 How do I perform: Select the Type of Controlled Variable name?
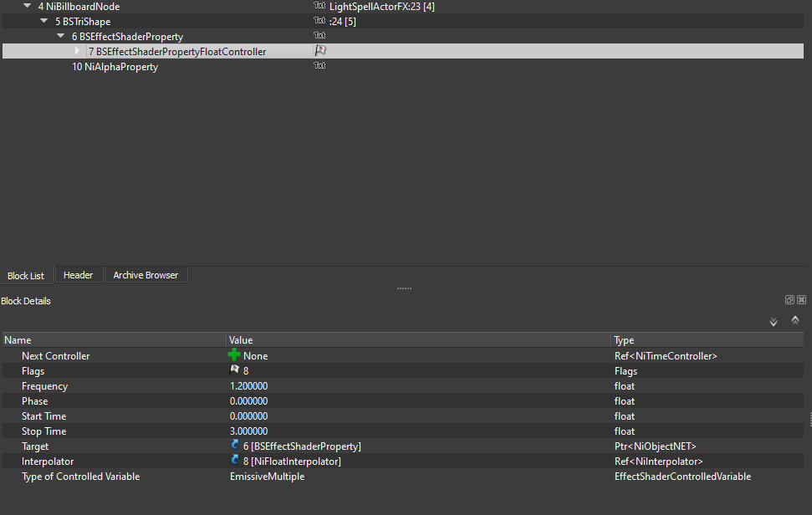81,477
